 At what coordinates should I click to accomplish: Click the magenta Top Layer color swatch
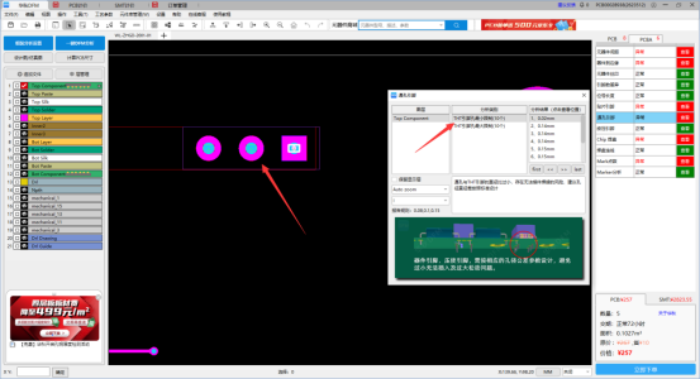(24, 118)
